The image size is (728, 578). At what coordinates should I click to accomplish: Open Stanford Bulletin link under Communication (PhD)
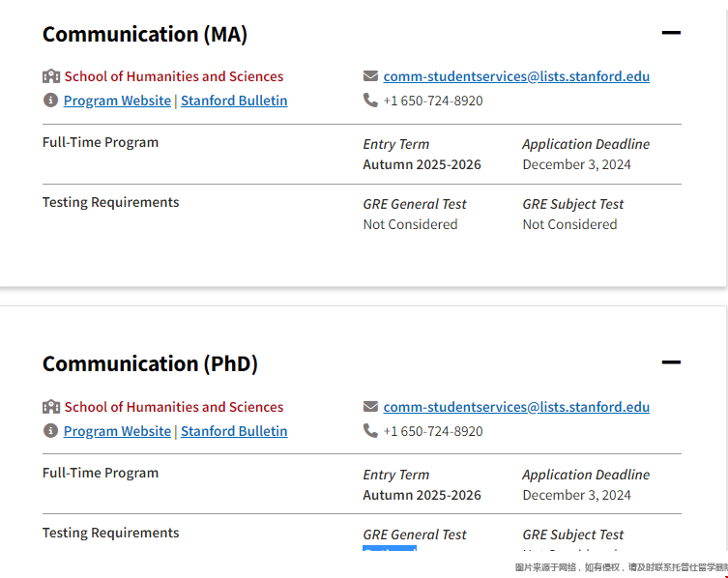point(234,431)
